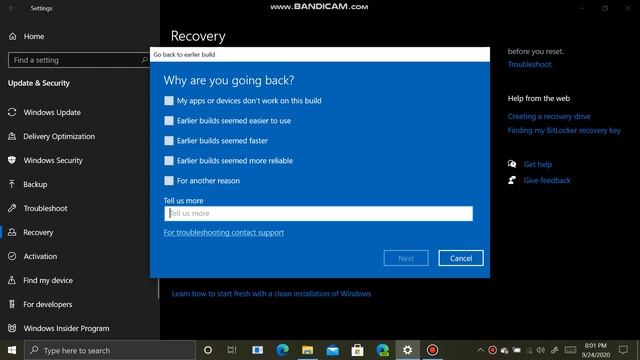Screen dimensions: 640x360
Task: Check 'Earlier builds seemed easier to use'
Action: [169, 121]
